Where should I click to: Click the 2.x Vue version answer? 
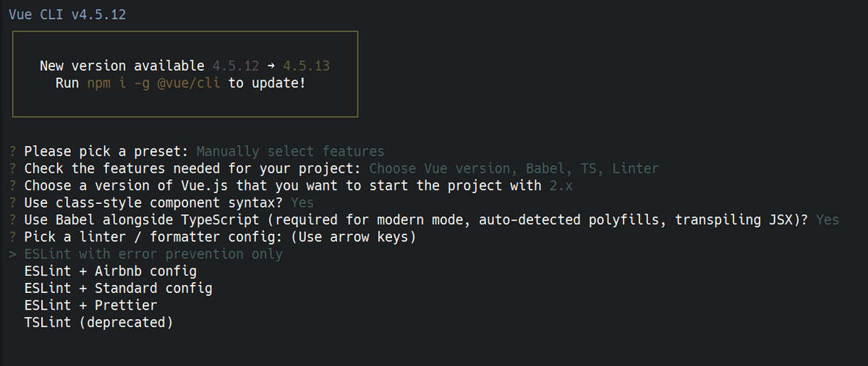pos(561,185)
